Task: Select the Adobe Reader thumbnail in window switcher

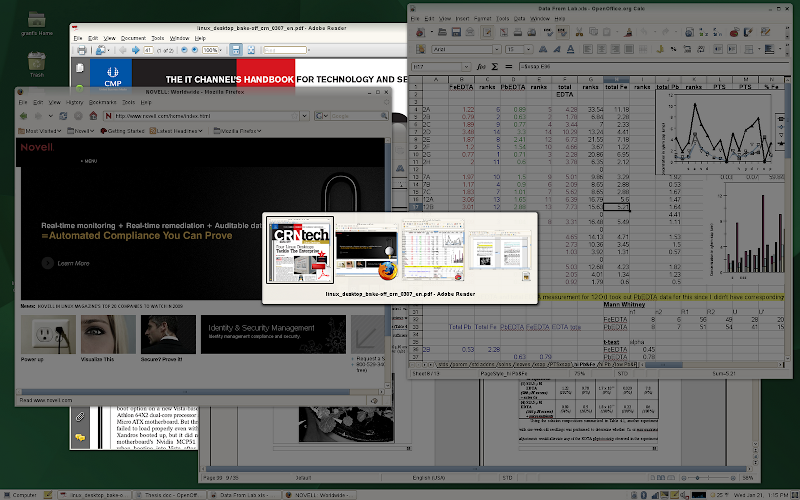Action: [300, 250]
